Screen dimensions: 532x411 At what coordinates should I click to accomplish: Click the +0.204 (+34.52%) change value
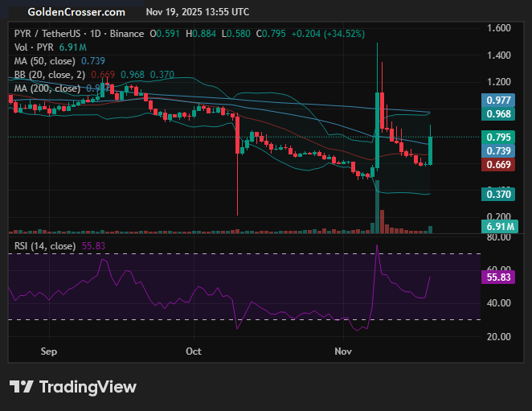pyautogui.click(x=328, y=34)
